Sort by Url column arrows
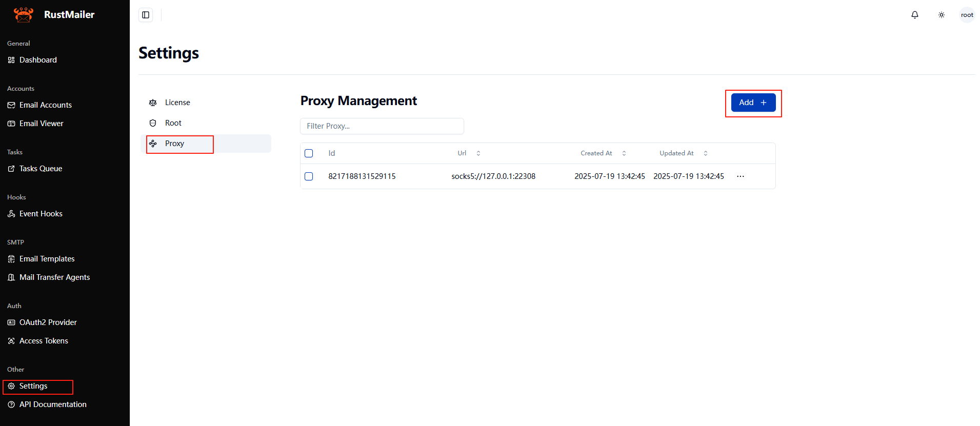980x426 pixels. pos(478,153)
